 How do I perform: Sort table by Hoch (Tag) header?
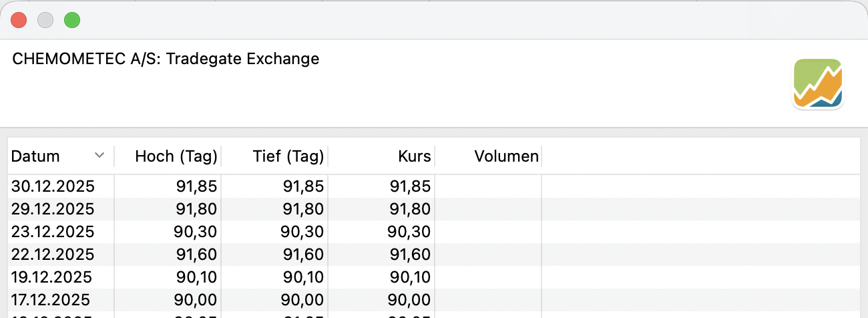pos(176,156)
